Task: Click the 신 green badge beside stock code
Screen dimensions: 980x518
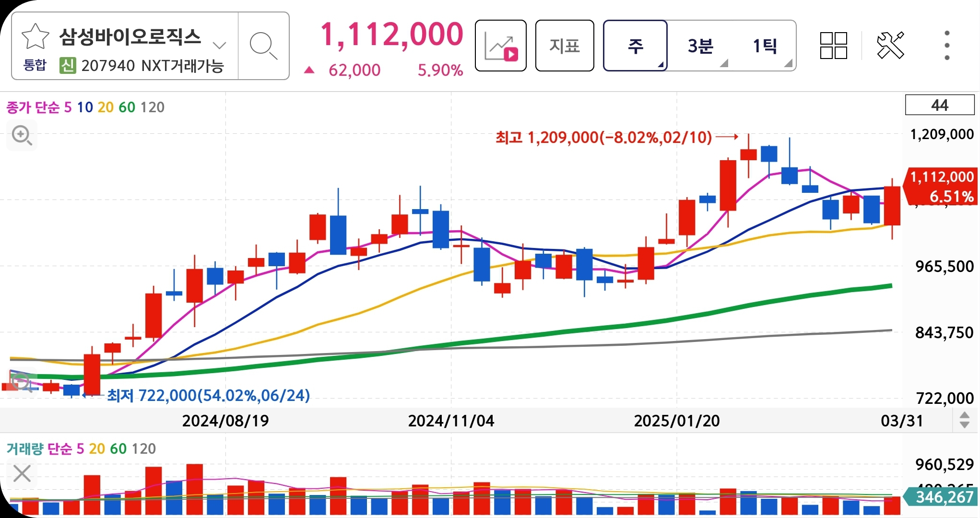Action: click(68, 65)
